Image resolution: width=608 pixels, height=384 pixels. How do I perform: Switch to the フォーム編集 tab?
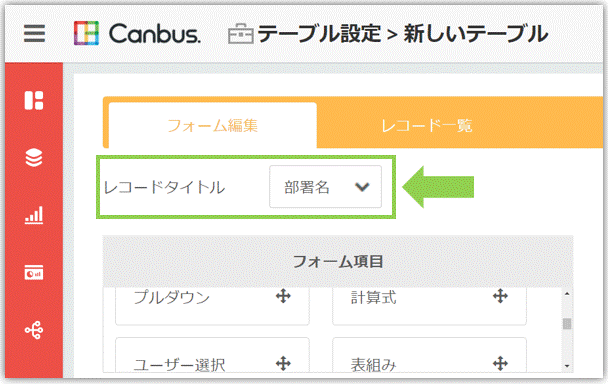[x=212, y=125]
